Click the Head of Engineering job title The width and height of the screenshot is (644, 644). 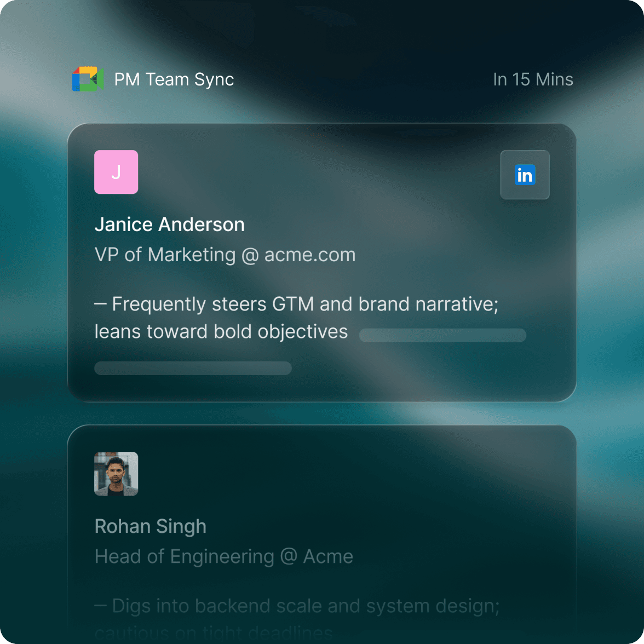click(184, 556)
